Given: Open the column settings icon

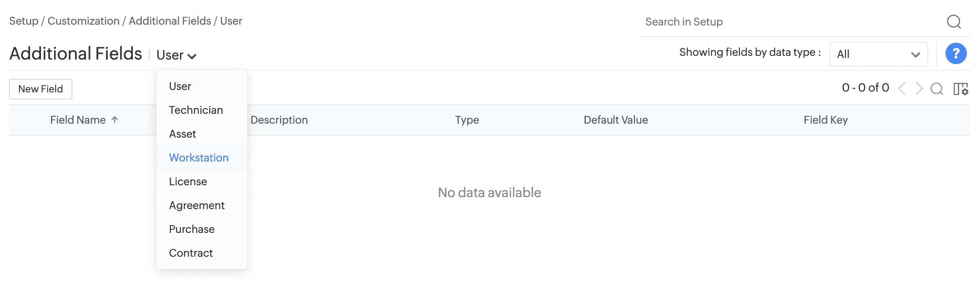Looking at the screenshot, I should point(961,89).
